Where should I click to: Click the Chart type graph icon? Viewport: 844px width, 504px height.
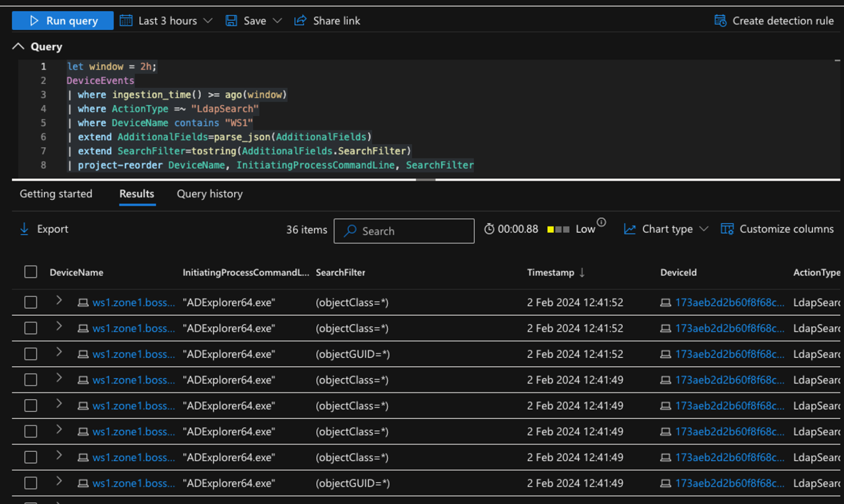click(630, 228)
